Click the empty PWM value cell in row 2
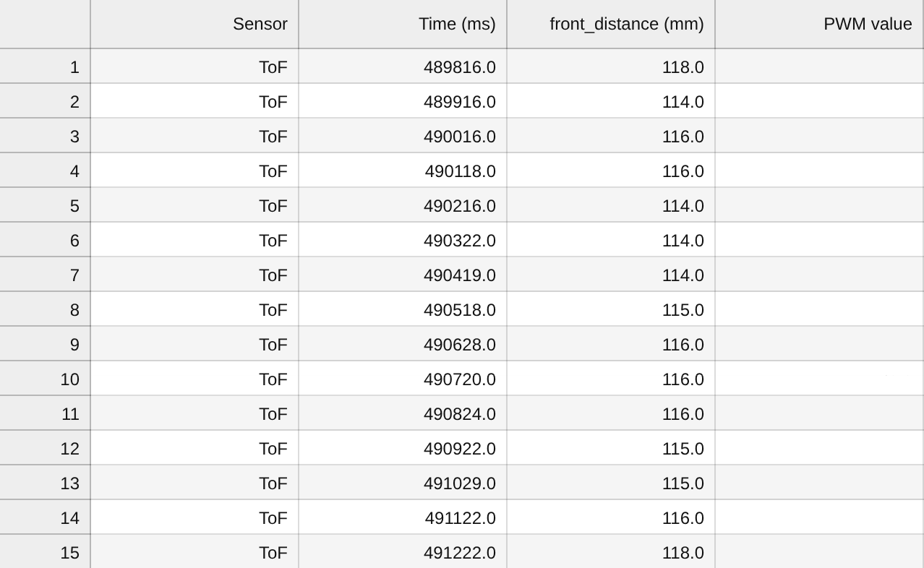Screen dimensions: 924x568 [818, 102]
